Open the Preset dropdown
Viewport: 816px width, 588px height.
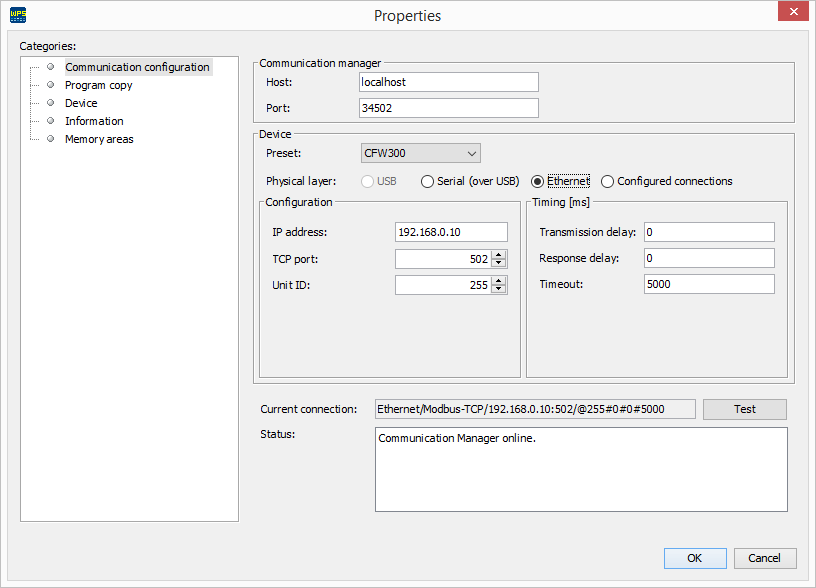[x=471, y=153]
